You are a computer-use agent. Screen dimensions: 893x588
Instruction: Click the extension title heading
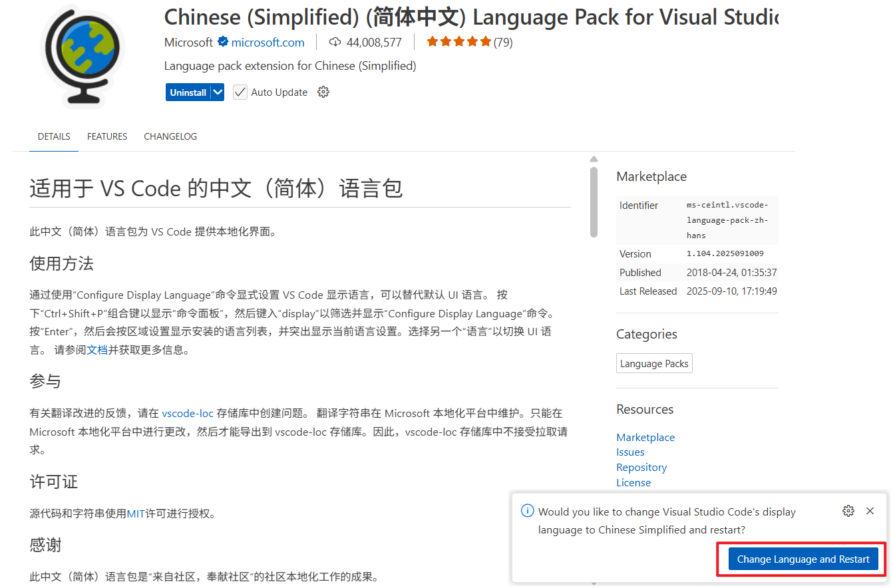click(471, 17)
